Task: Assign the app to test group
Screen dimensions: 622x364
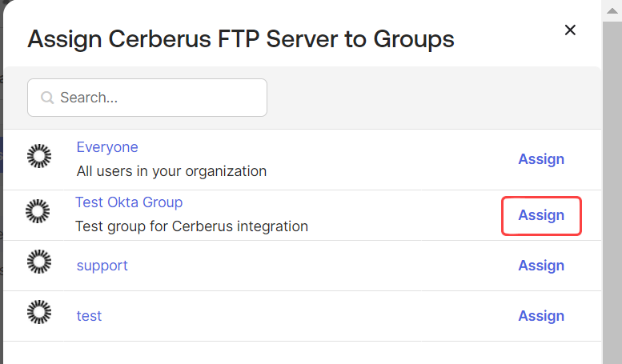Action: 541,316
